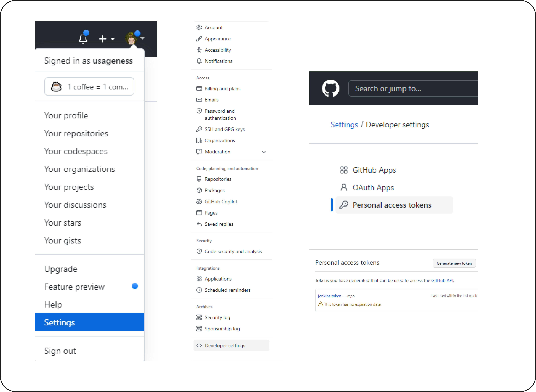Click the OAuth Apps person icon
This screenshot has width=536, height=392.
[x=344, y=187]
